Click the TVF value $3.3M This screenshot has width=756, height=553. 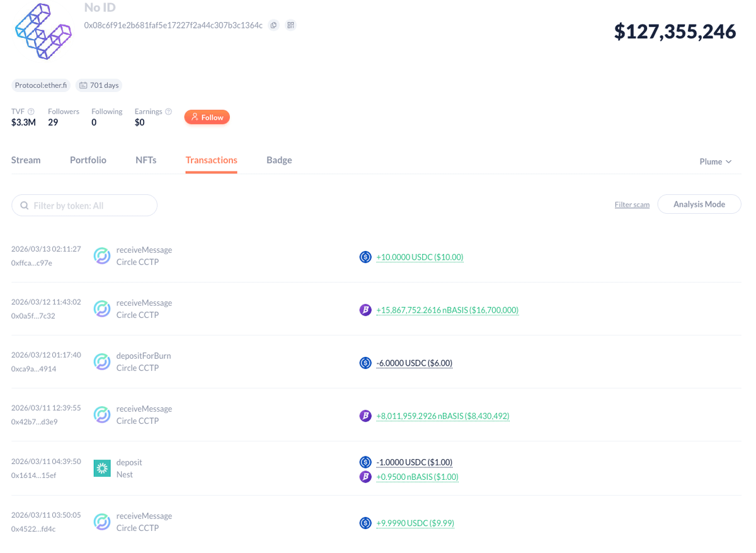pos(24,122)
